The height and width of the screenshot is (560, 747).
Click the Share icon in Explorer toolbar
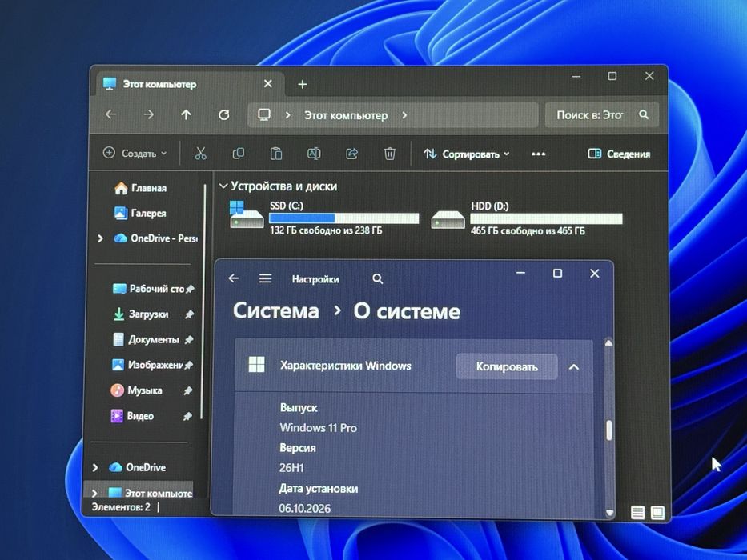351,154
